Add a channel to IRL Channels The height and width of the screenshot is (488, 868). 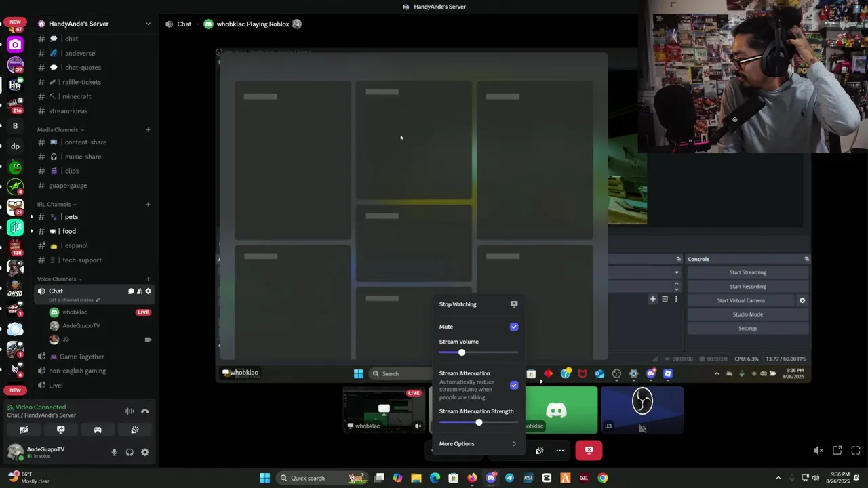pos(148,205)
